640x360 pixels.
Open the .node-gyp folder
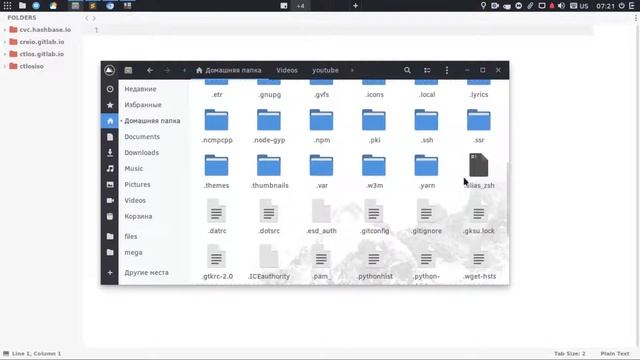coord(269,127)
